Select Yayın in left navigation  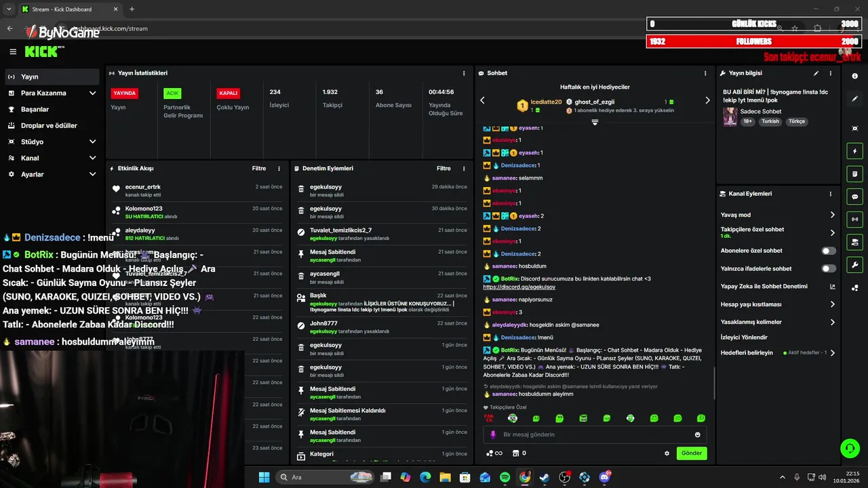click(x=52, y=77)
